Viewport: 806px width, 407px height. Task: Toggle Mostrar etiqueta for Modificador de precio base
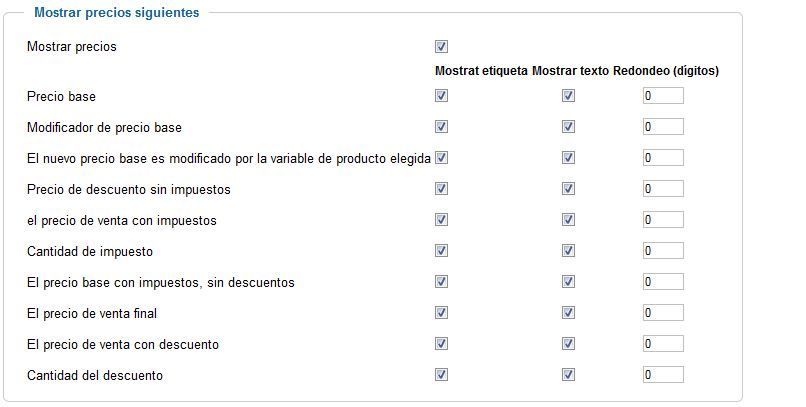pos(441,127)
